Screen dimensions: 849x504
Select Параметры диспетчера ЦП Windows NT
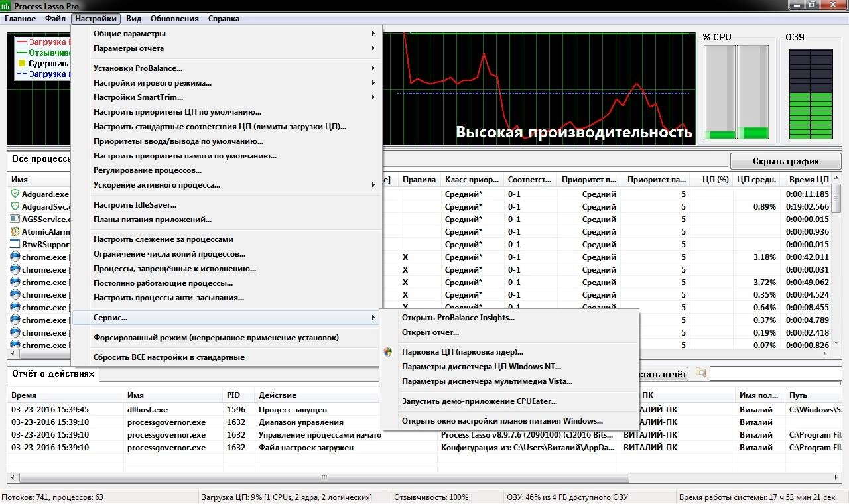[x=509, y=367]
